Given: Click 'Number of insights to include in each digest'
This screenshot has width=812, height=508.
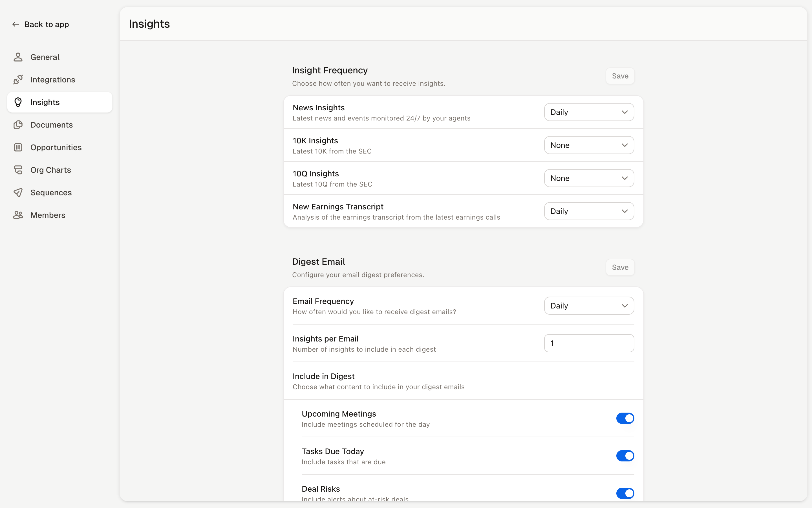Looking at the screenshot, I should [x=364, y=349].
